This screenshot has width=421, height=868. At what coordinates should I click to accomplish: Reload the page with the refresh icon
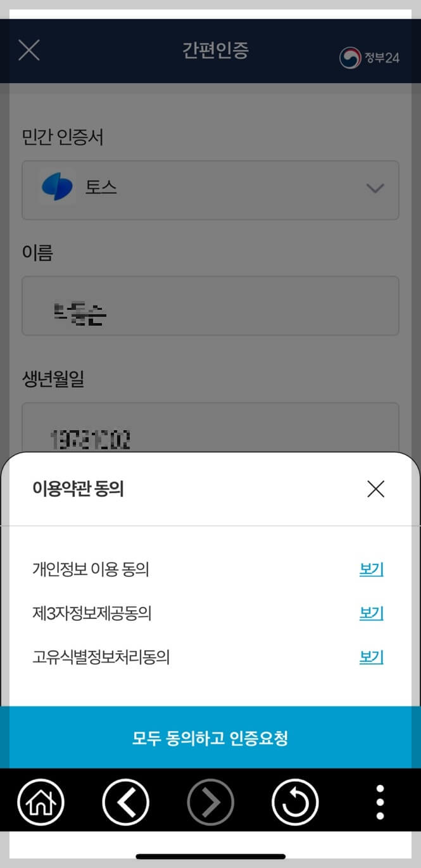[295, 801]
